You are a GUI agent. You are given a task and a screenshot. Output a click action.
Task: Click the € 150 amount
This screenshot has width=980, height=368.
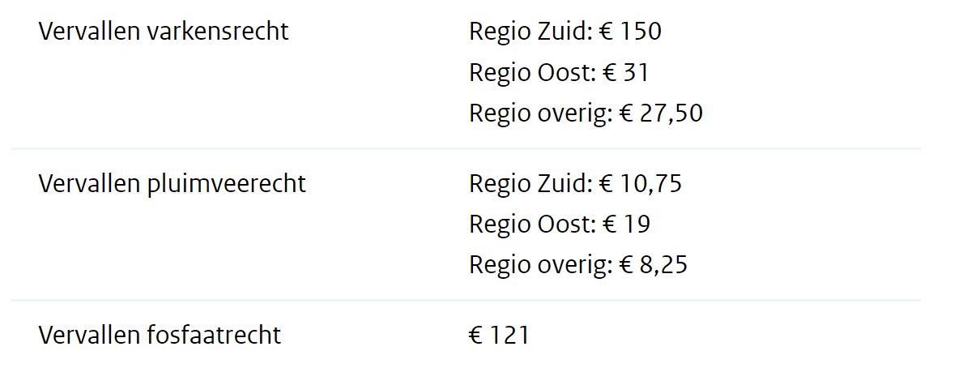click(x=630, y=32)
